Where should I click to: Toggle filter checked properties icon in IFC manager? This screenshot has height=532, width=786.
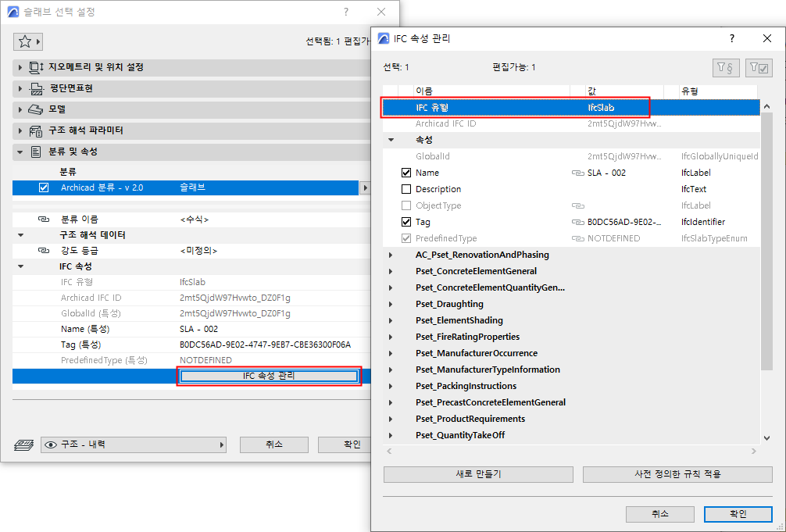tap(759, 68)
